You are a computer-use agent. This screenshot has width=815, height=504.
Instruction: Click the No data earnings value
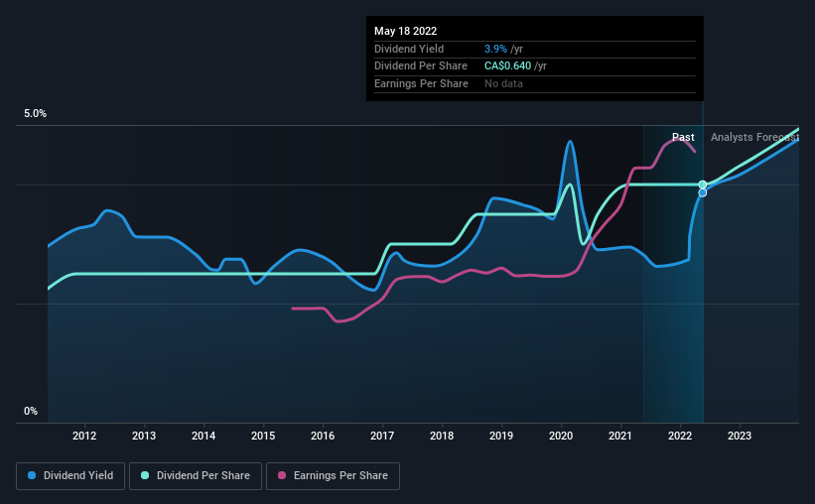point(503,83)
